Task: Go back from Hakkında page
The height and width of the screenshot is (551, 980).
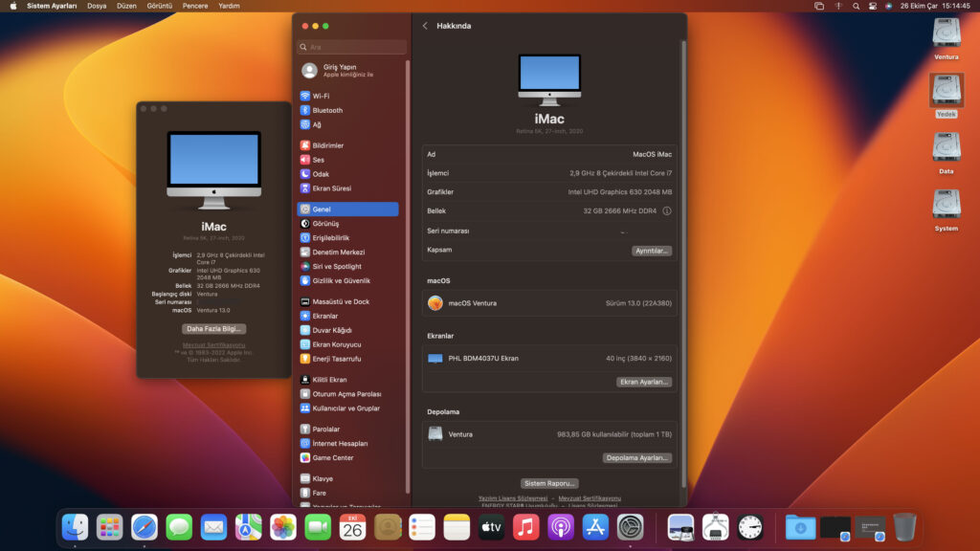Action: click(425, 26)
